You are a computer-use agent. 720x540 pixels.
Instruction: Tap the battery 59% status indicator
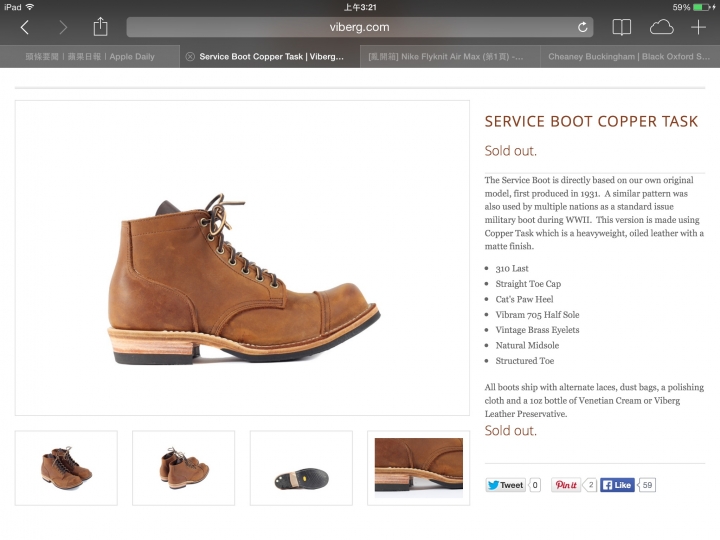pos(694,7)
